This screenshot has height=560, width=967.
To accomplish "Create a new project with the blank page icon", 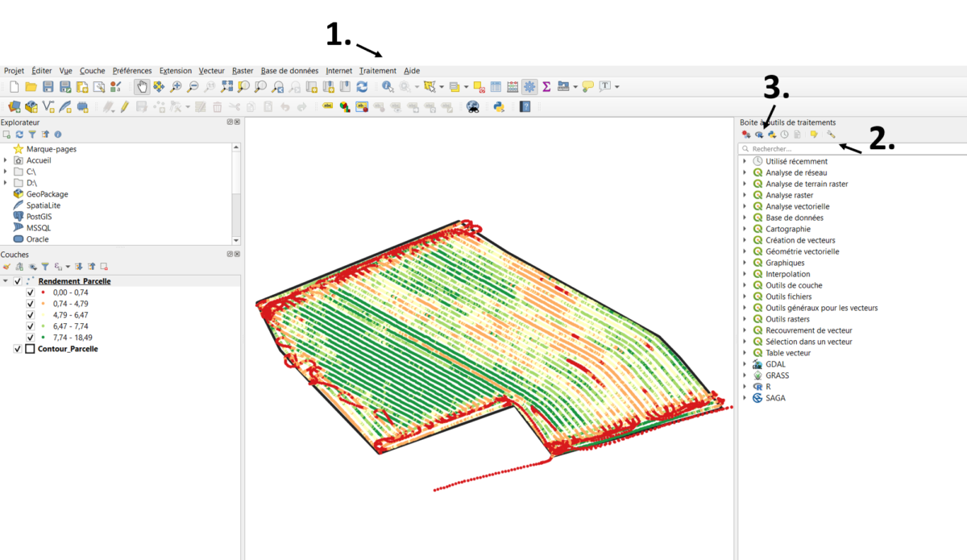I will click(13, 86).
